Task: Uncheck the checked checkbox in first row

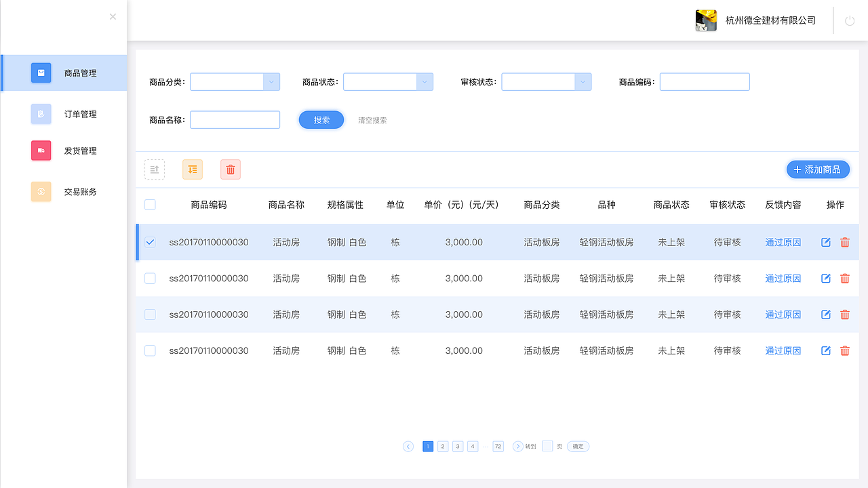Action: (x=151, y=242)
